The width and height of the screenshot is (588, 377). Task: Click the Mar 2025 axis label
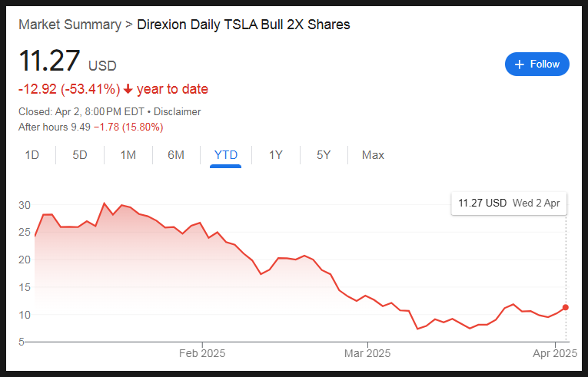coord(367,353)
